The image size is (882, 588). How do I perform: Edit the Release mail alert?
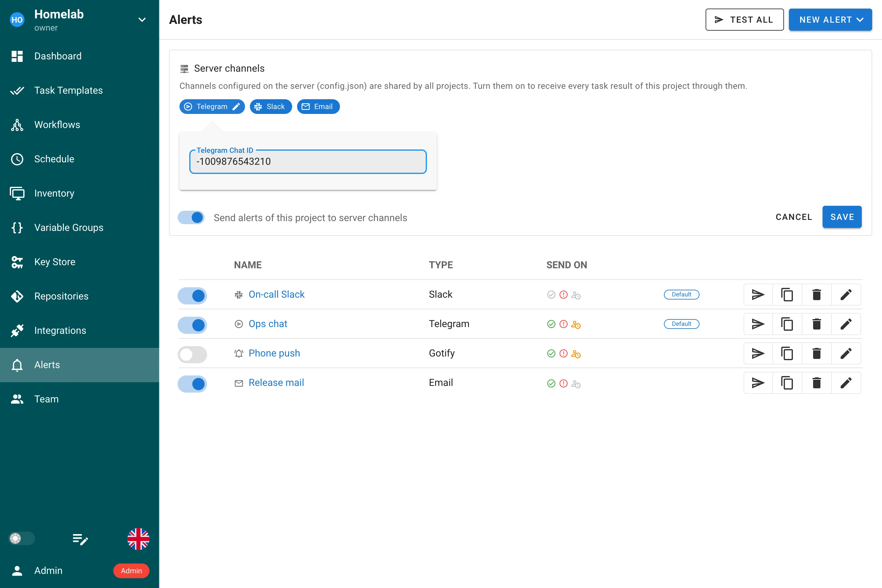pyautogui.click(x=846, y=383)
